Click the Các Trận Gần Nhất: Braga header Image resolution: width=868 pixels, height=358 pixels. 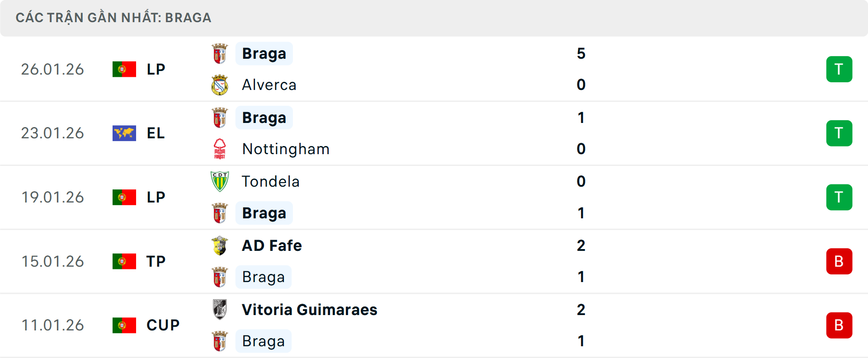click(113, 18)
